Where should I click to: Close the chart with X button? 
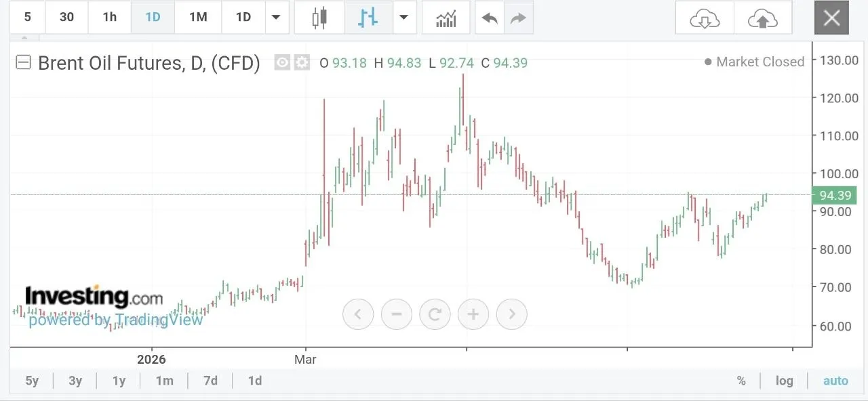coord(832,18)
